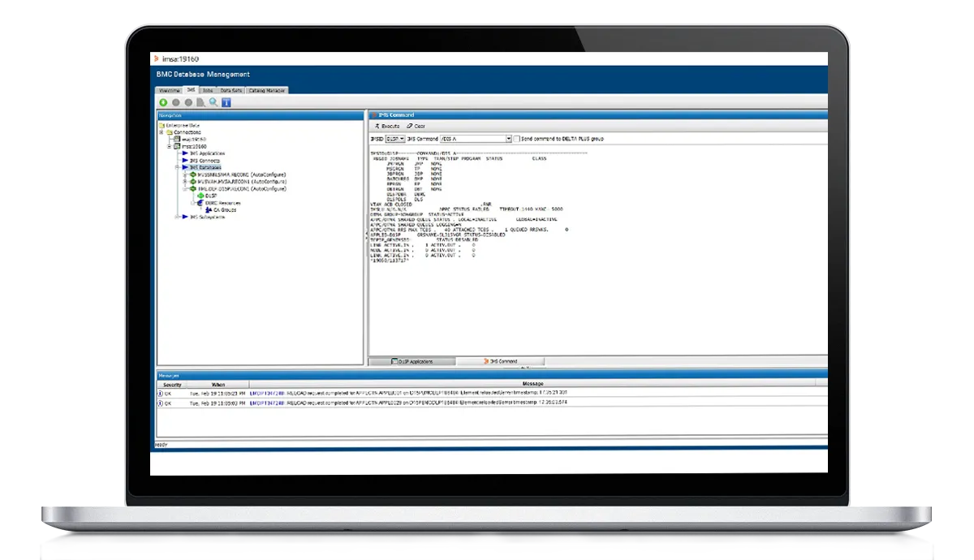Select the IMS Command bottom tab

click(500, 361)
